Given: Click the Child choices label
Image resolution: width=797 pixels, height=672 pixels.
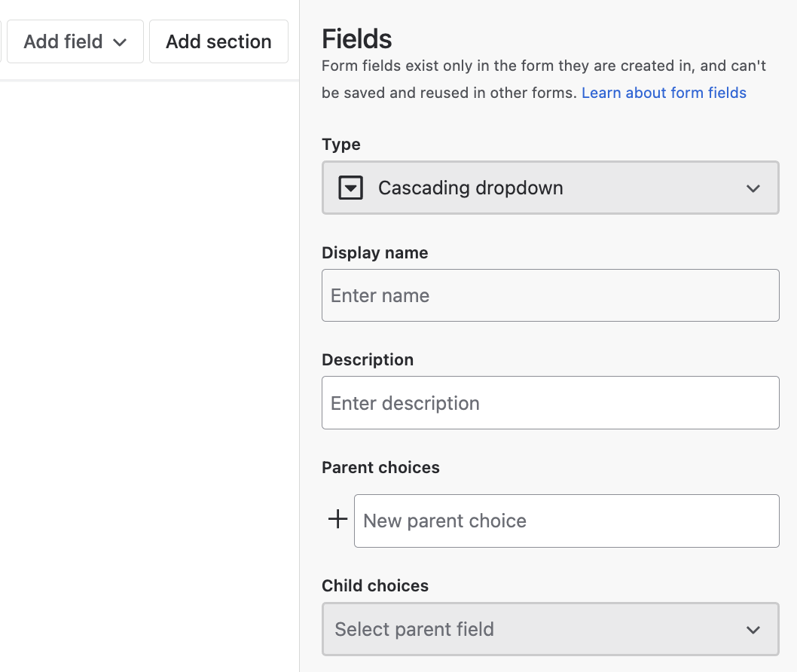Looking at the screenshot, I should point(374,585).
